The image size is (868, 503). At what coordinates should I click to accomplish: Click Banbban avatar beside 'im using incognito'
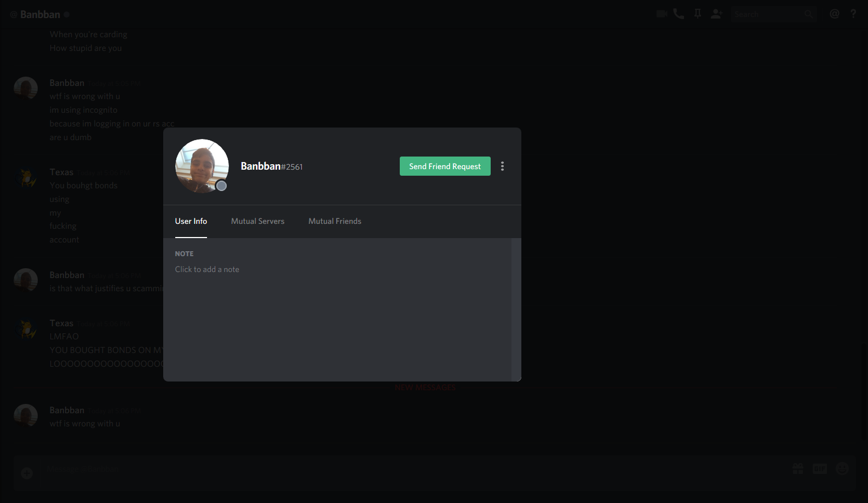click(x=26, y=89)
